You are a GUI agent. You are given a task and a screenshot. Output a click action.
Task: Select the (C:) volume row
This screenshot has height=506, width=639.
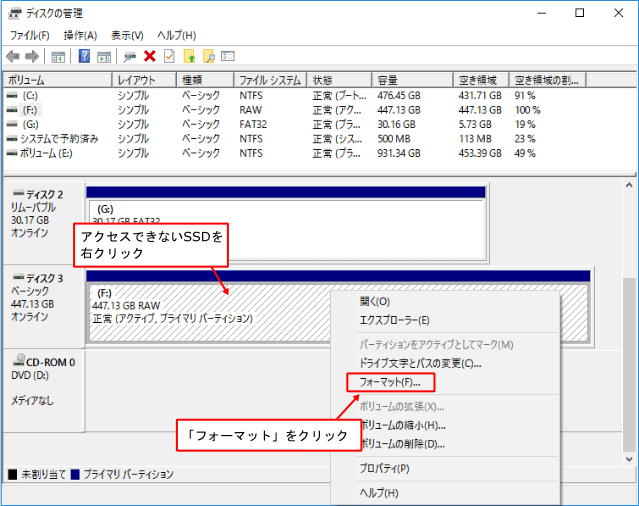pyautogui.click(x=319, y=96)
